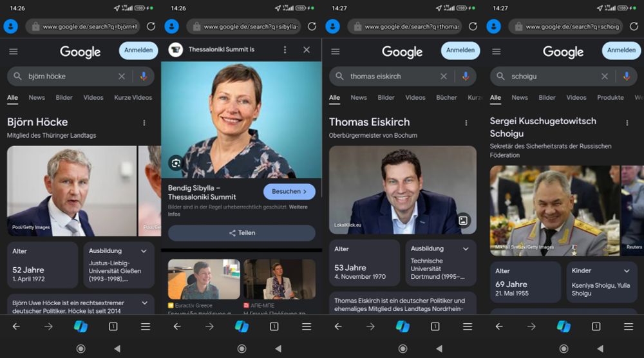644x358 pixels.
Task: Select Alle tab in thomas eiskirch results
Action: [334, 98]
